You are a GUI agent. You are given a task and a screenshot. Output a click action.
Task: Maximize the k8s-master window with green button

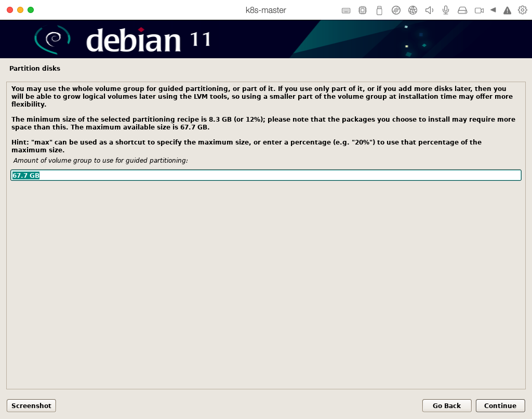pos(31,10)
